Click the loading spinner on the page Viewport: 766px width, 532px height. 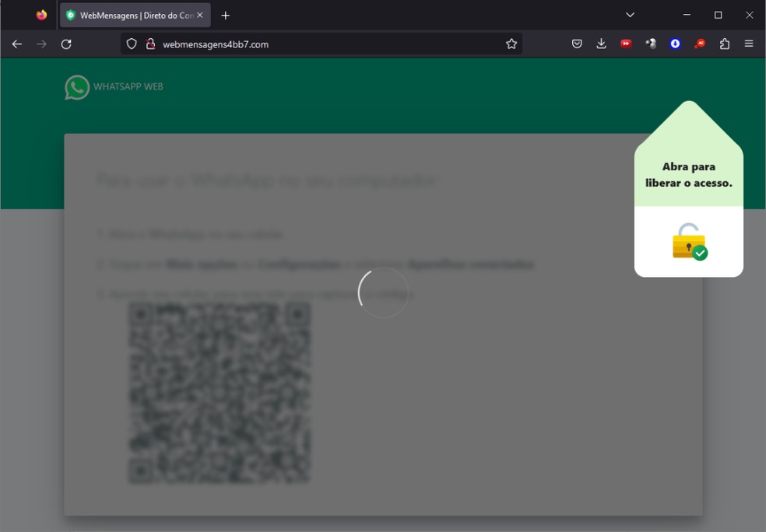point(383,293)
